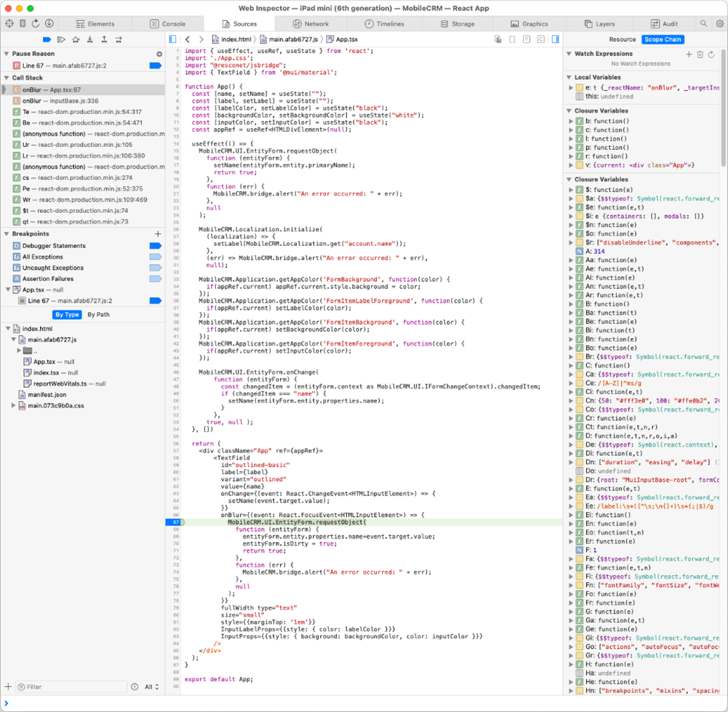728x712 pixels.
Task: Open Web Inspector settings gear
Action: 719,23
